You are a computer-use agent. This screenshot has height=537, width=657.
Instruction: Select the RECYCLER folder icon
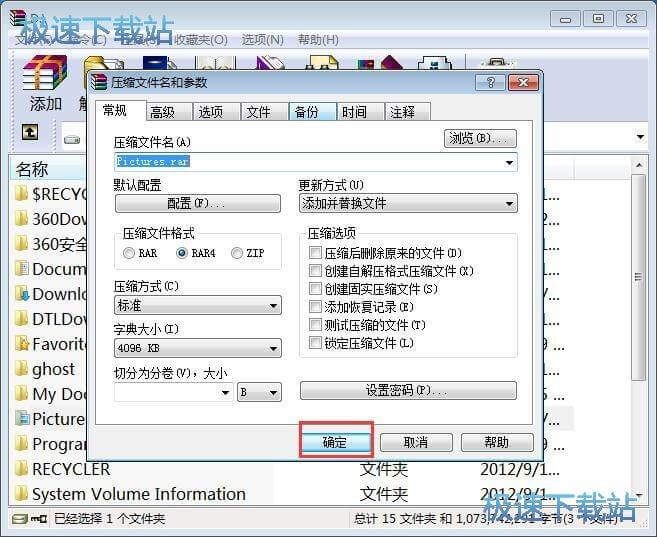pos(21,468)
